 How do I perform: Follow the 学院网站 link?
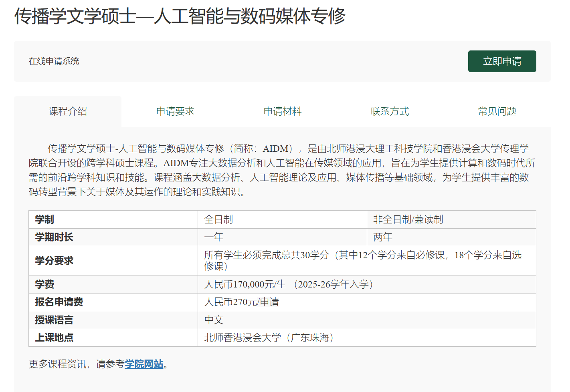(144, 364)
